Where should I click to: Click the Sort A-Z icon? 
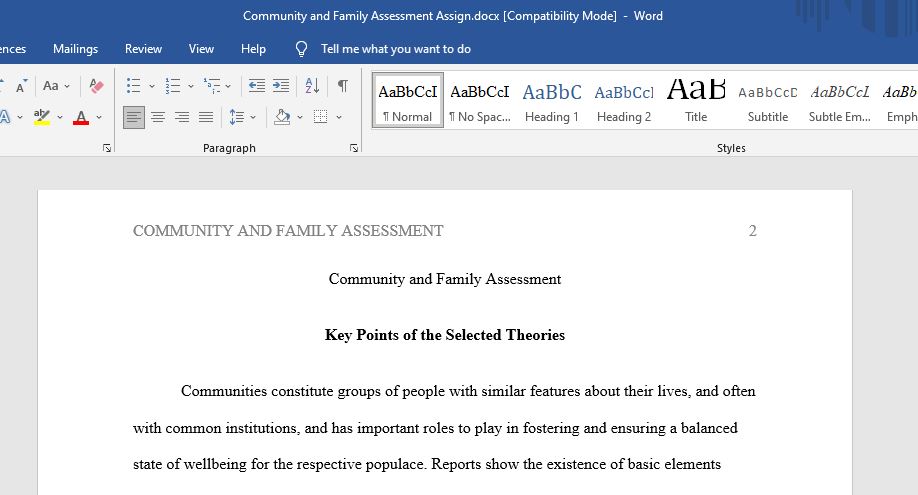click(x=312, y=86)
